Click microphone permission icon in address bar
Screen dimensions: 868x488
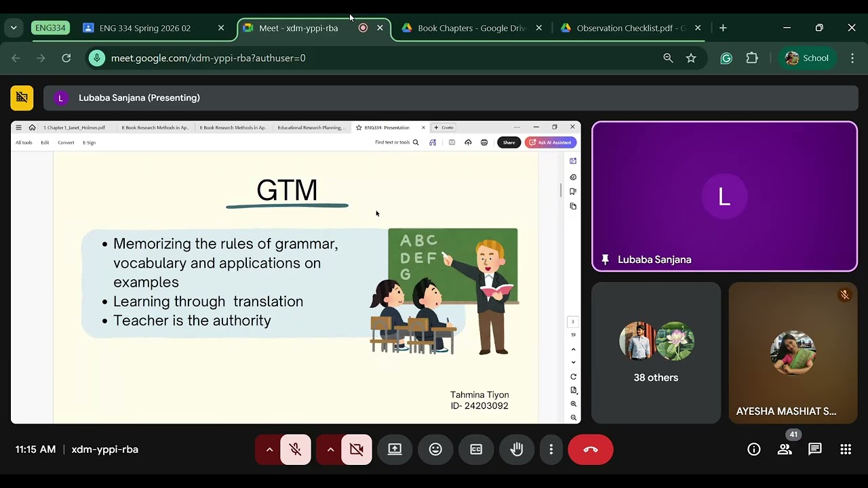97,58
